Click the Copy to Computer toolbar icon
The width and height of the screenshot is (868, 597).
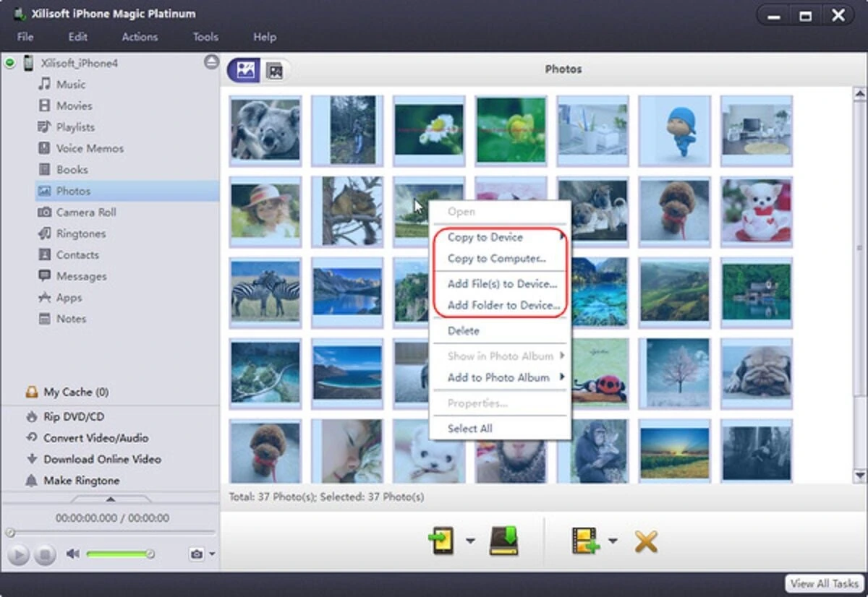click(504, 541)
